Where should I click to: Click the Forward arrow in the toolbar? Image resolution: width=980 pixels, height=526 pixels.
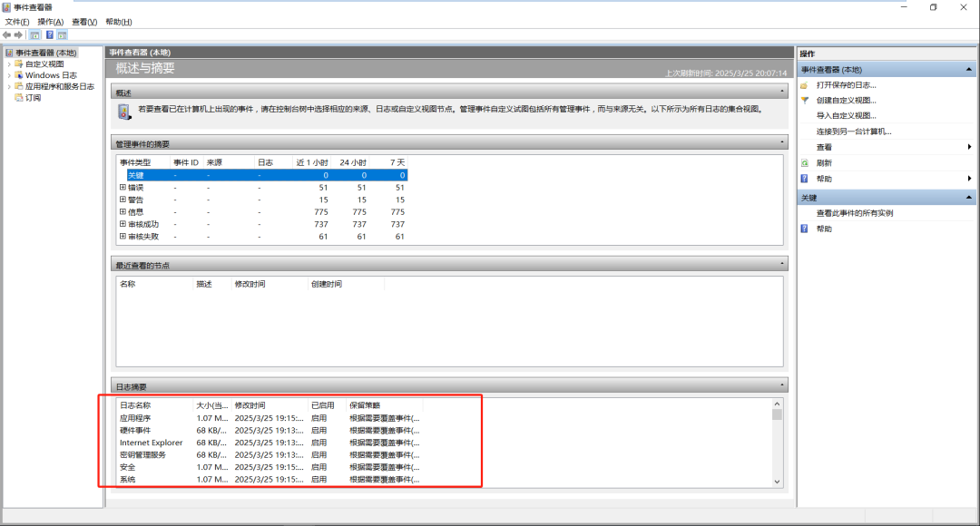click(x=18, y=34)
